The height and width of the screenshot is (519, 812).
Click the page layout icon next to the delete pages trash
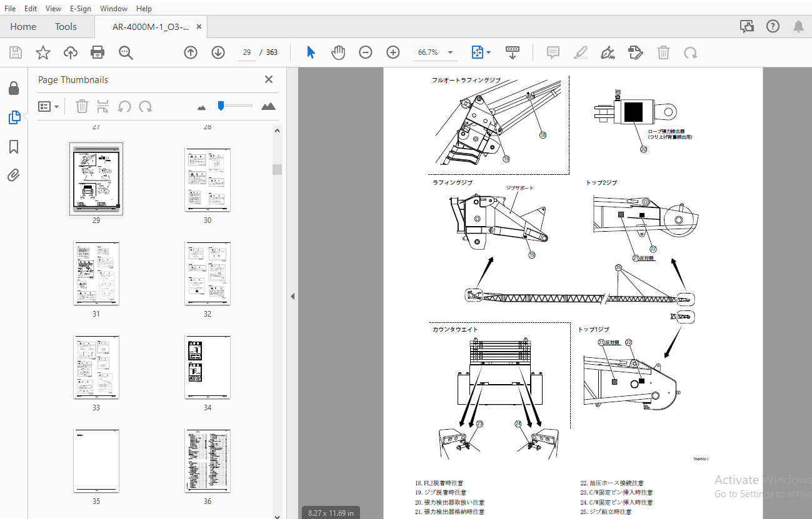[103, 107]
